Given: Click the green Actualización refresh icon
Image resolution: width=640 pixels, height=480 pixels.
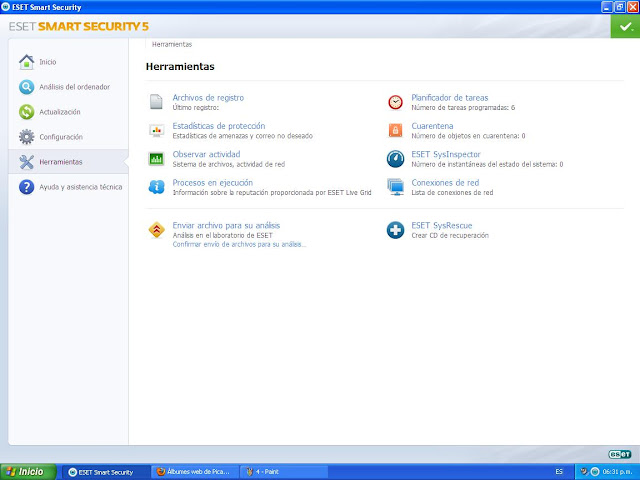Looking at the screenshot, I should (x=27, y=112).
